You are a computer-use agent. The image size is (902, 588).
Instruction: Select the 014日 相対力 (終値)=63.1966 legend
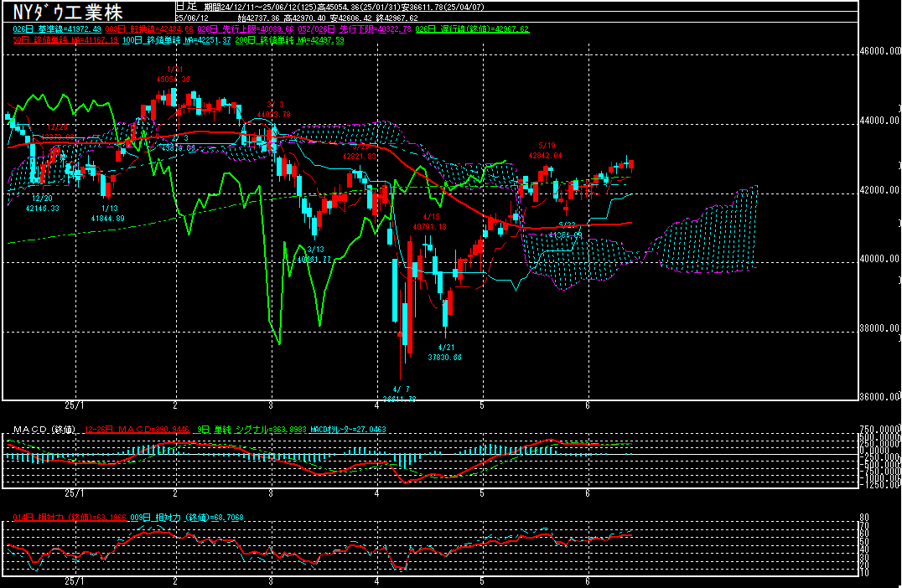tap(70, 518)
